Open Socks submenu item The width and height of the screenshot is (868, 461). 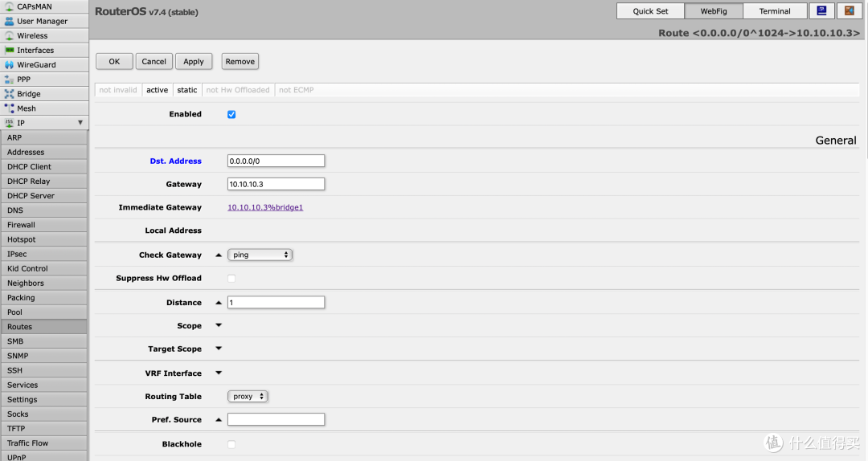[43, 414]
